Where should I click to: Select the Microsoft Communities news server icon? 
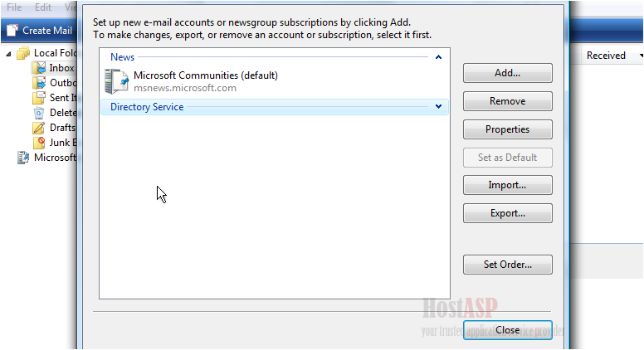(x=116, y=81)
